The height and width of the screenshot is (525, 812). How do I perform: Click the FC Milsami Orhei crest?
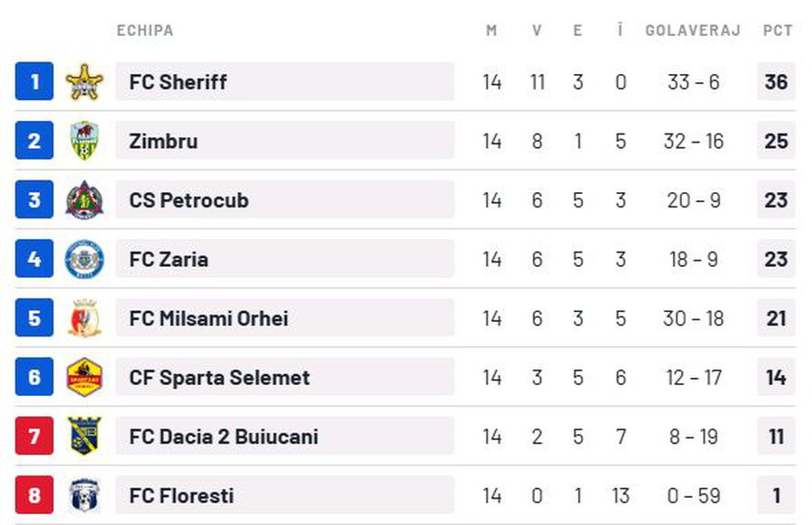point(84,318)
